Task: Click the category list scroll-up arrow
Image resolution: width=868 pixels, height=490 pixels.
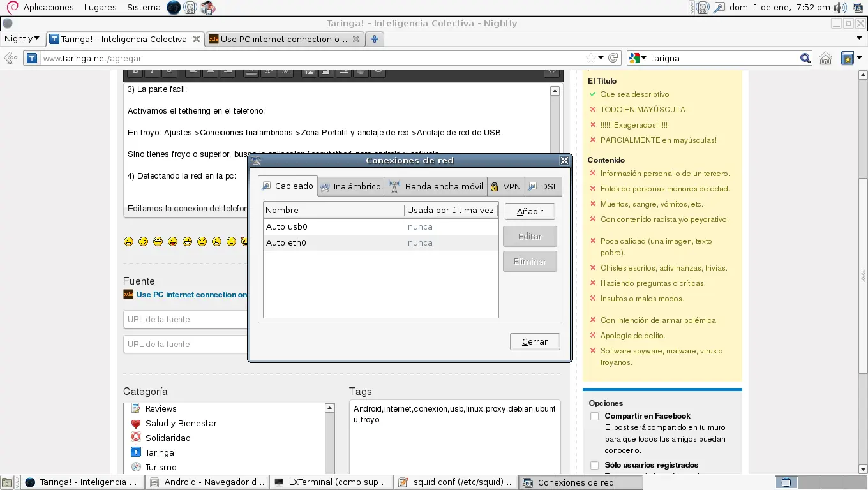Action: point(330,408)
